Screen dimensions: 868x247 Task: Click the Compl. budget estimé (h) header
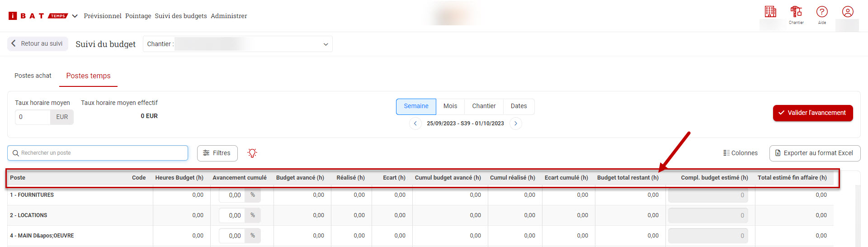[x=715, y=178]
